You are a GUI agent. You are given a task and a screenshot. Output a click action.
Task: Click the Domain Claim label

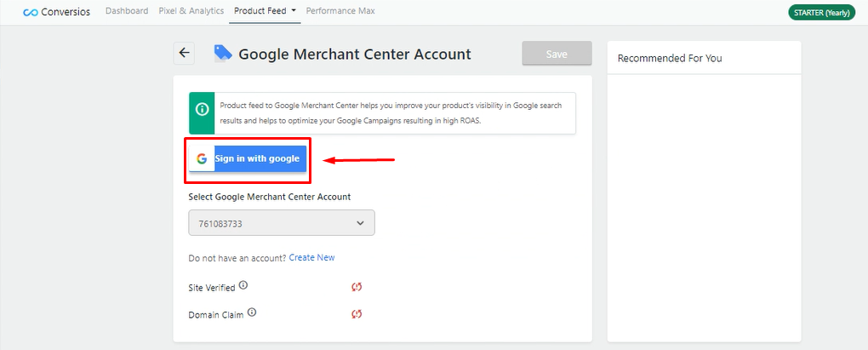pos(216,314)
